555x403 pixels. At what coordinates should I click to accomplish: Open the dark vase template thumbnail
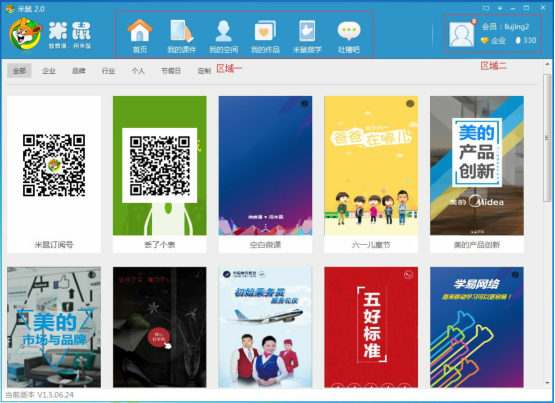[x=160, y=327]
